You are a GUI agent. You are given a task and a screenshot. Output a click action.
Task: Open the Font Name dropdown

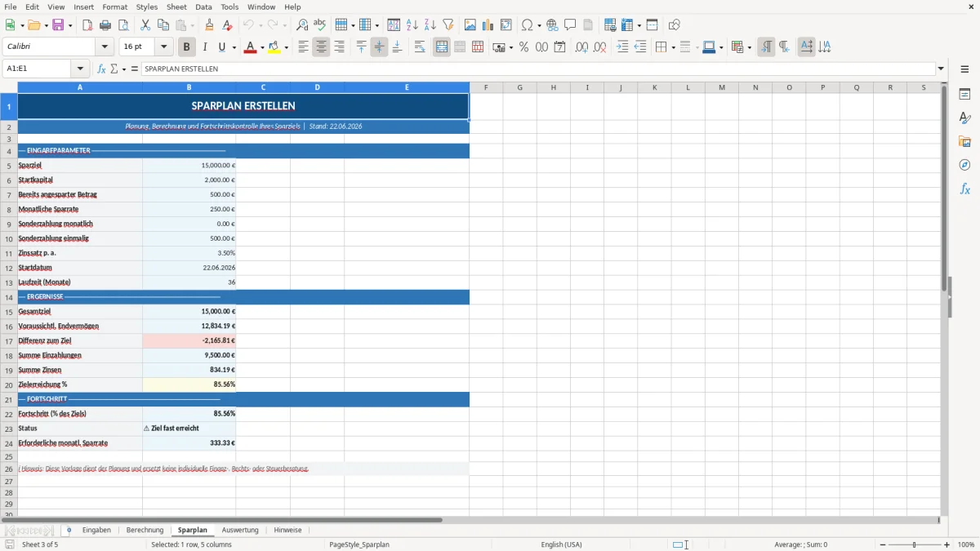pos(104,47)
